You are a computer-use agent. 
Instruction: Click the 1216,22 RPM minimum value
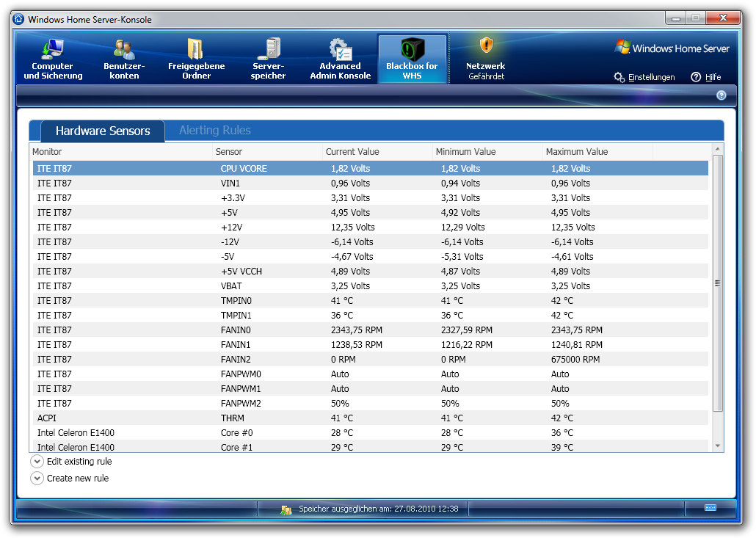[467, 345]
